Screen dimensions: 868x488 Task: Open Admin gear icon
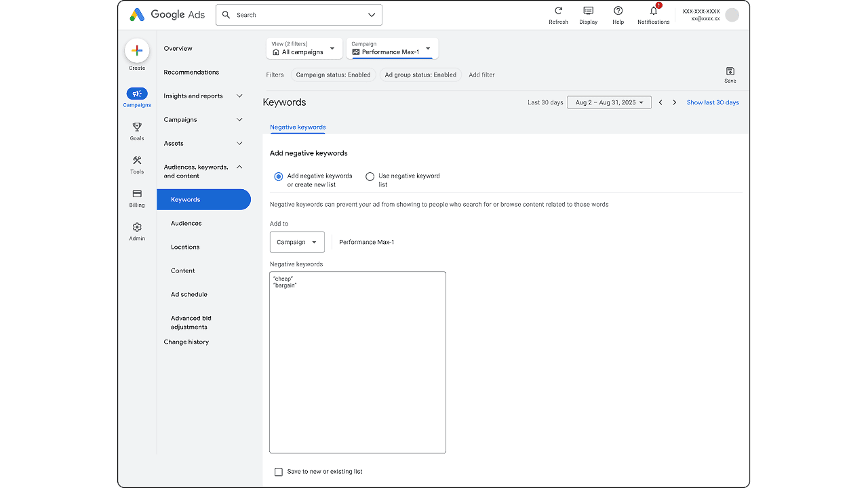coord(137,228)
